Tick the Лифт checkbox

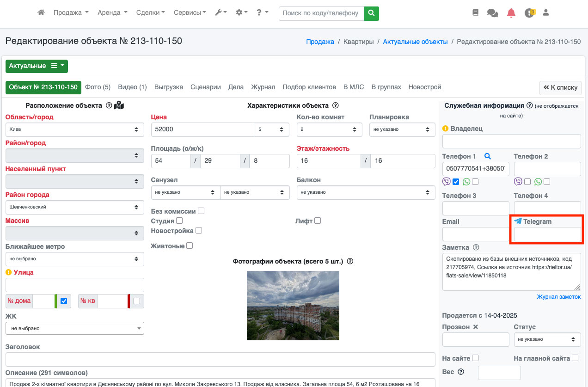click(x=318, y=221)
